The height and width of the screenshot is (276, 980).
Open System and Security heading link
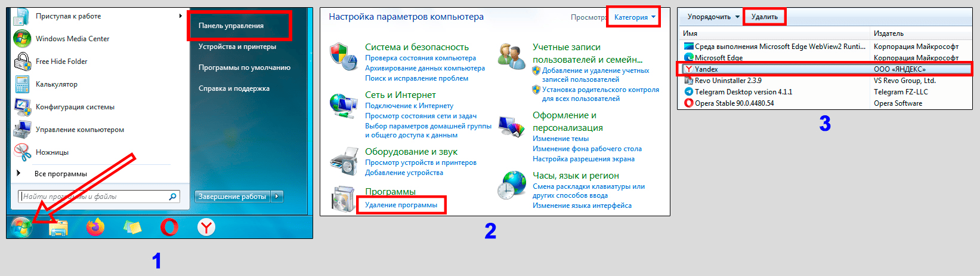(x=417, y=47)
